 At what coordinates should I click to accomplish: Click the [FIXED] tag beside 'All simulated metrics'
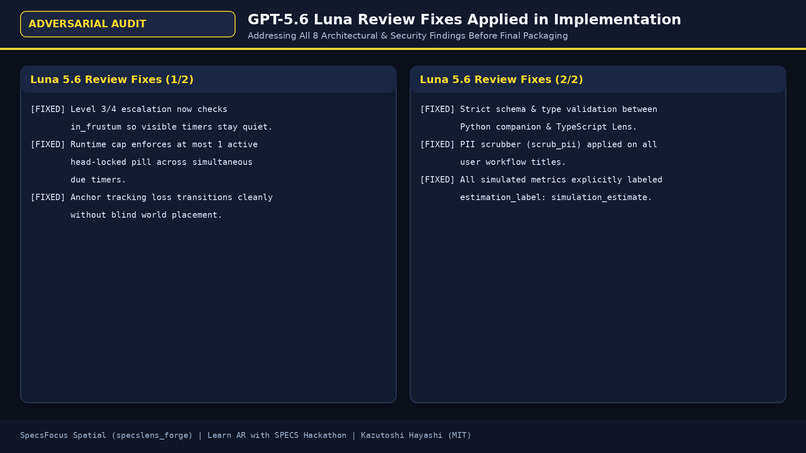pyautogui.click(x=437, y=179)
